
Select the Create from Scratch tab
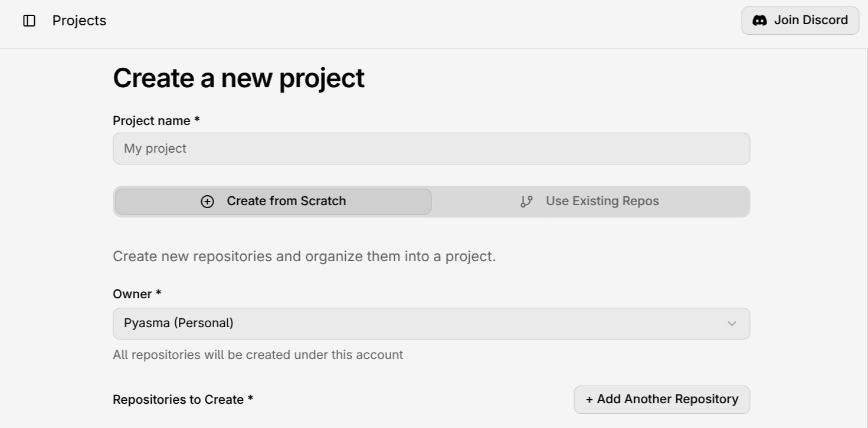[273, 202]
